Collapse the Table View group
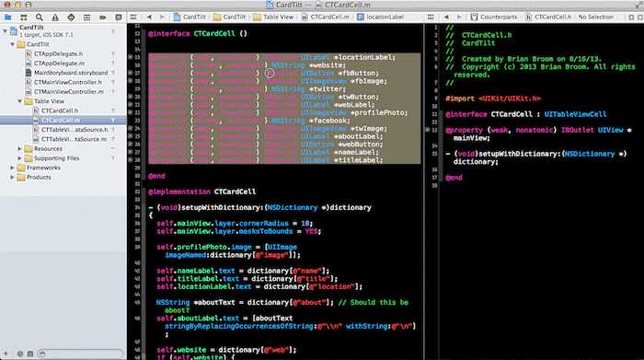Screen dimensions: 644x360 (x=19, y=101)
